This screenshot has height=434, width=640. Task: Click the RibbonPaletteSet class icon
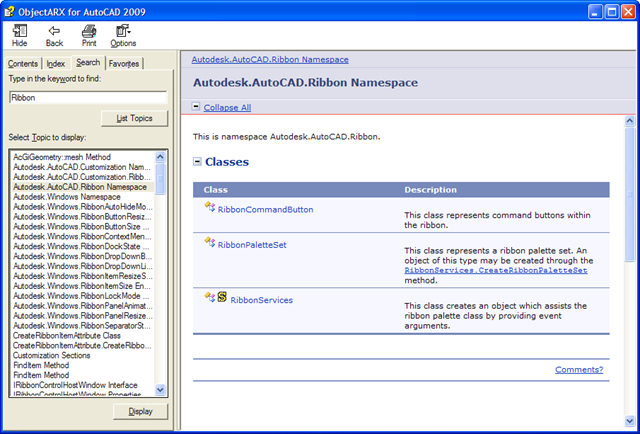click(210, 243)
